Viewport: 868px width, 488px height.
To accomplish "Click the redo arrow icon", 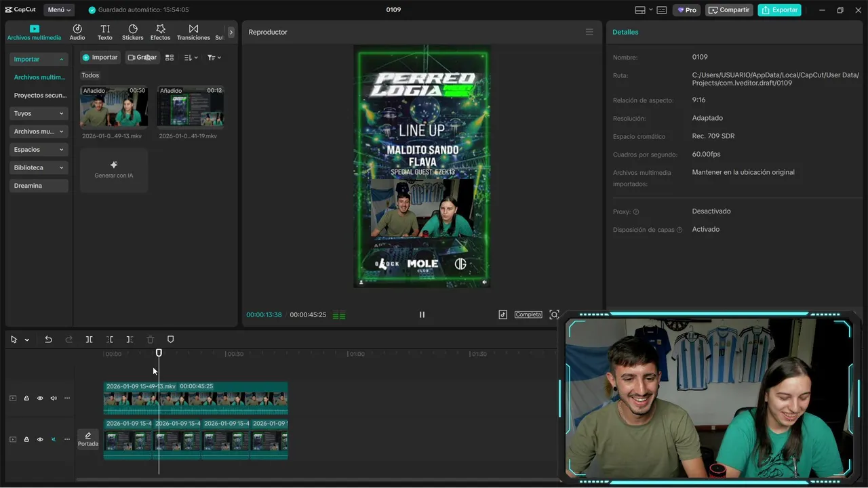I will pyautogui.click(x=68, y=340).
